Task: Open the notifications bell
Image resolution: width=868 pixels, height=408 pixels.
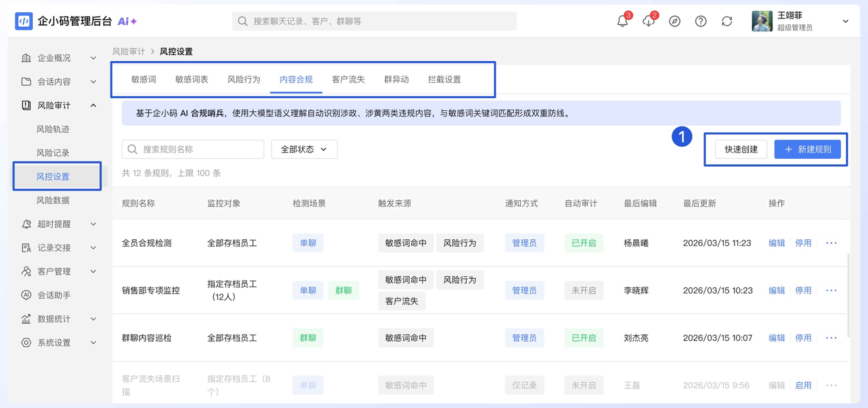Action: coord(622,21)
